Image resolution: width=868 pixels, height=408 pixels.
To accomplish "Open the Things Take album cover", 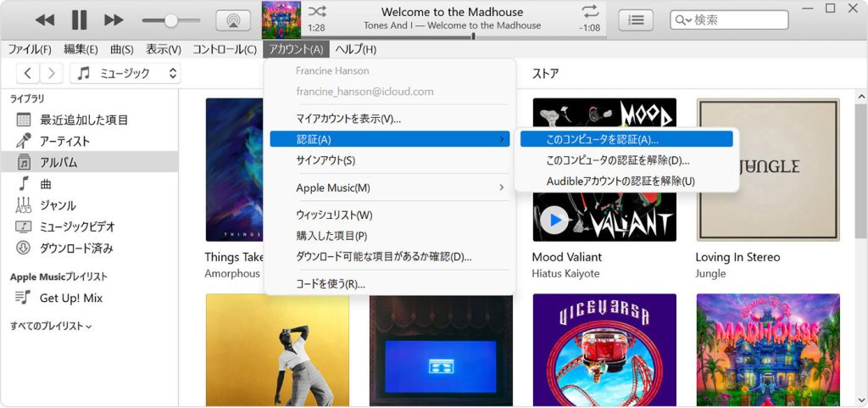I will (235, 170).
